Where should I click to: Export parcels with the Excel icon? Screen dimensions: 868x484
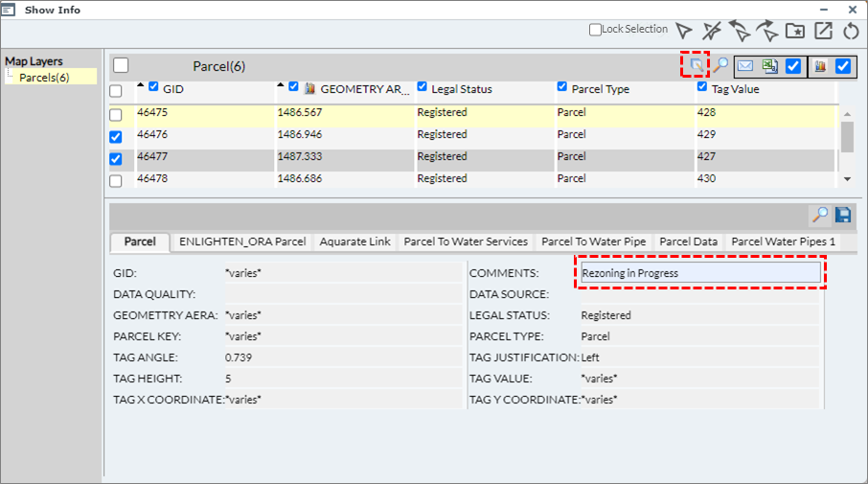769,66
